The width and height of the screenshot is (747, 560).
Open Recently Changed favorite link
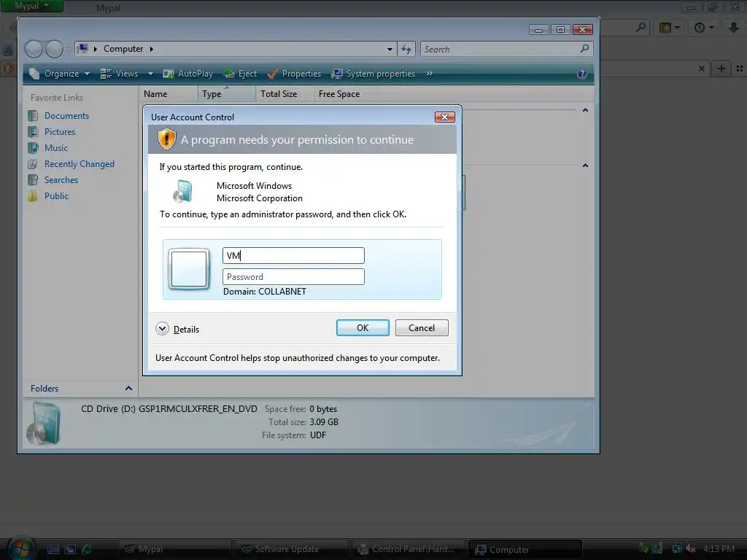(x=79, y=164)
